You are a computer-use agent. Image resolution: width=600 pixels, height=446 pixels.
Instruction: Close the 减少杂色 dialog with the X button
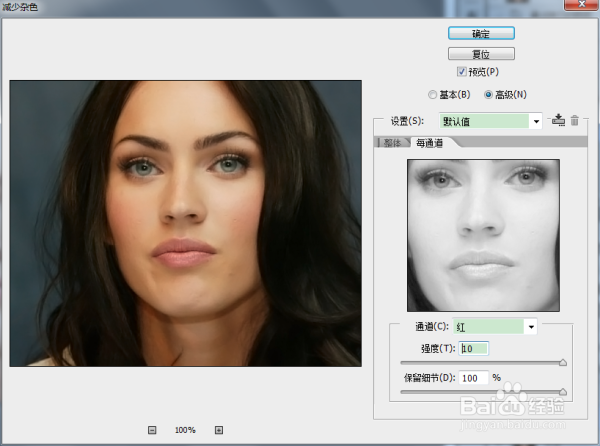582,4
